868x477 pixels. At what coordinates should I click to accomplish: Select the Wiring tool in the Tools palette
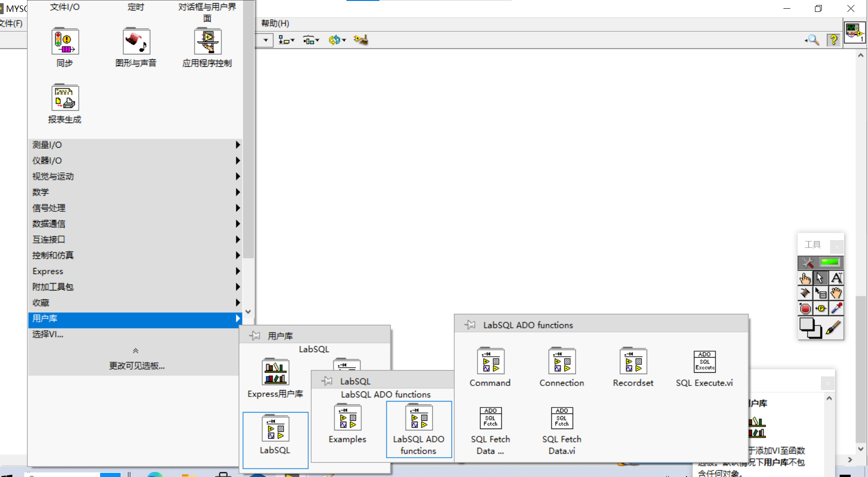805,293
